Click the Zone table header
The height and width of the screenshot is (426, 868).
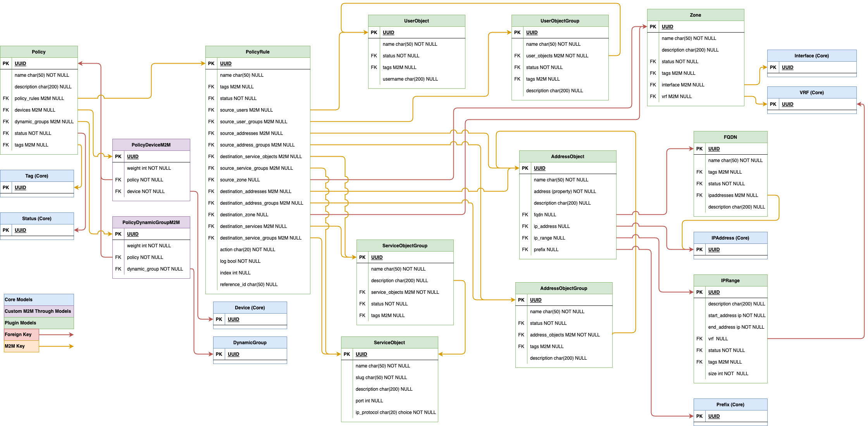pos(695,15)
